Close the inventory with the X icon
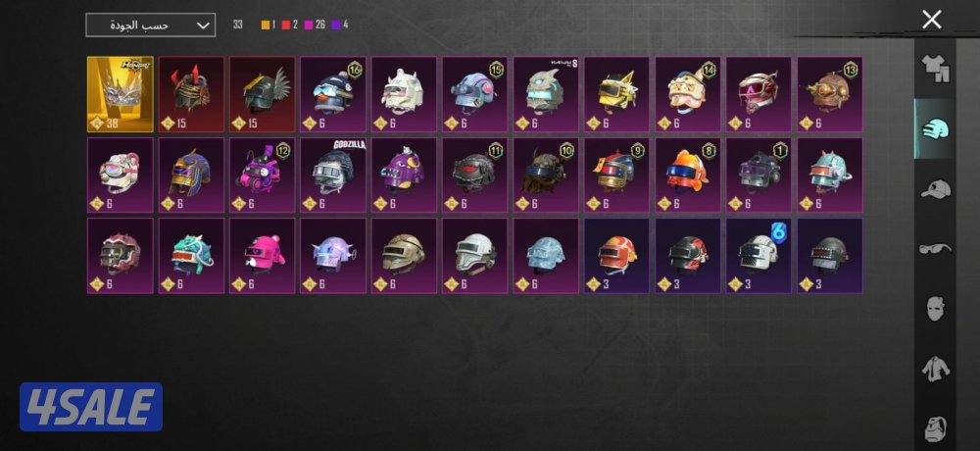This screenshot has width=980, height=451. click(x=931, y=20)
